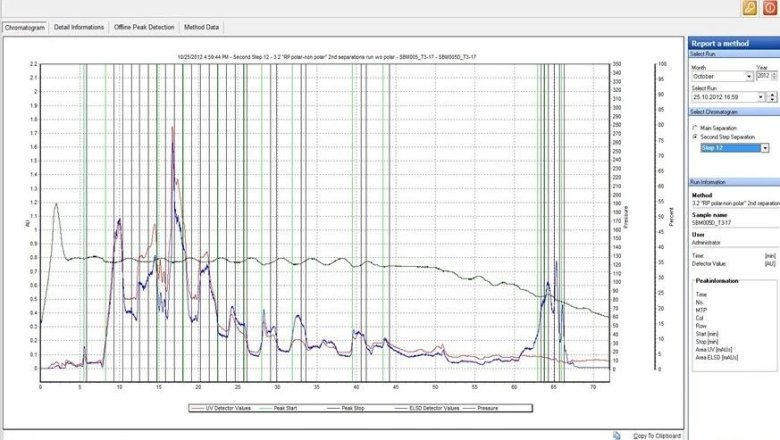
Task: Open the Step 12 chromatogram dropdown
Action: click(x=765, y=148)
